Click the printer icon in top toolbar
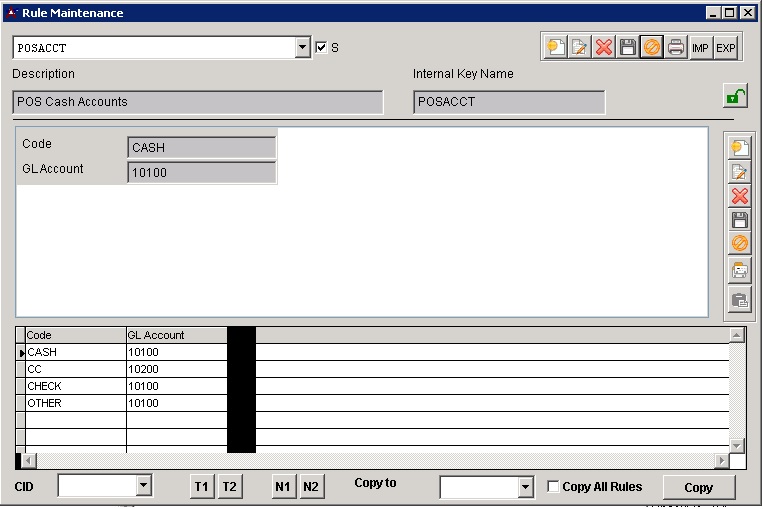This screenshot has height=509, width=763. pyautogui.click(x=676, y=47)
